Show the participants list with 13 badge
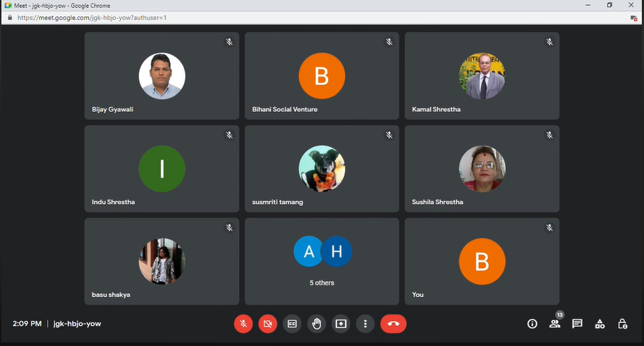Image resolution: width=644 pixels, height=346 pixels. [x=555, y=324]
